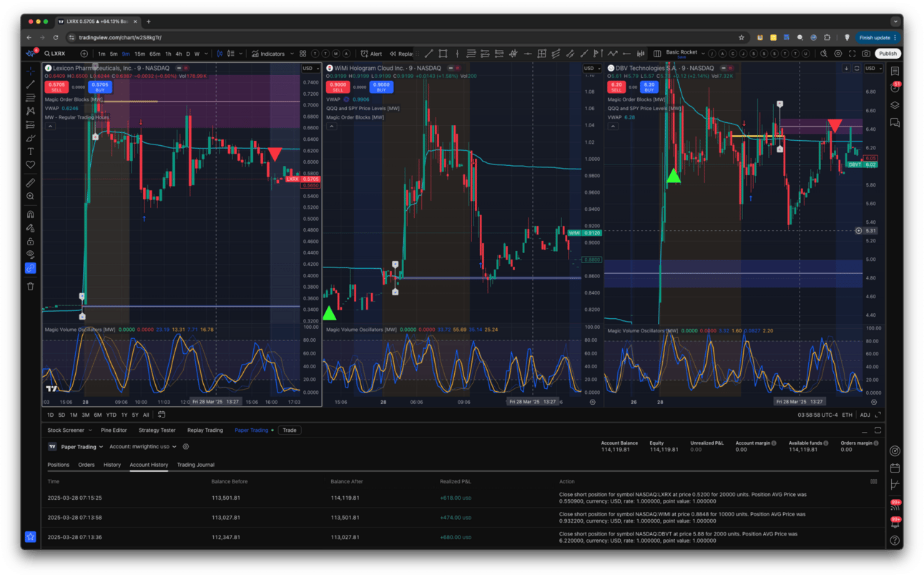Collapse indicator legend on LXRX chart
This screenshot has width=924, height=577.
[50, 126]
